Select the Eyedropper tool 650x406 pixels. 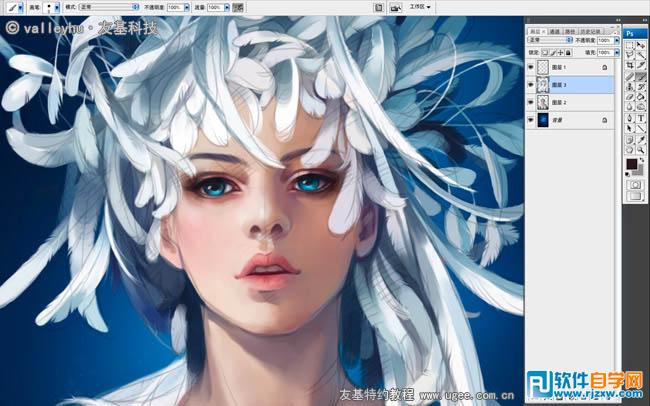(x=641, y=140)
